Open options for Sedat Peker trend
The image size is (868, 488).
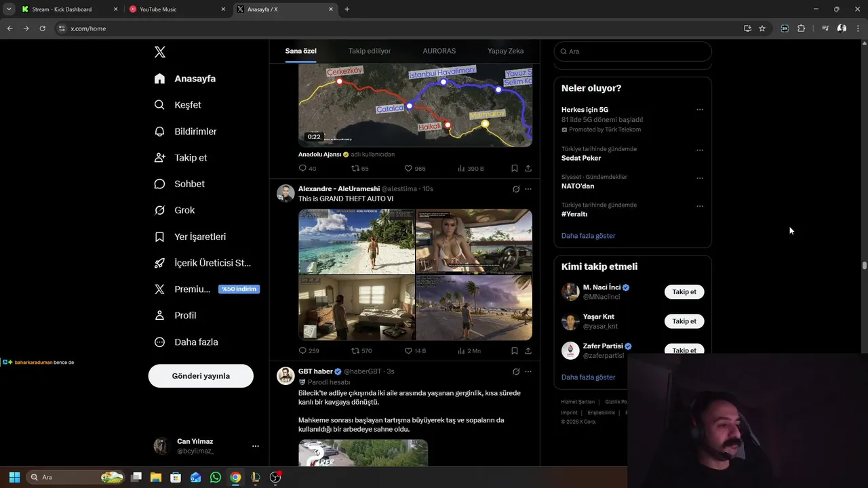(700, 150)
